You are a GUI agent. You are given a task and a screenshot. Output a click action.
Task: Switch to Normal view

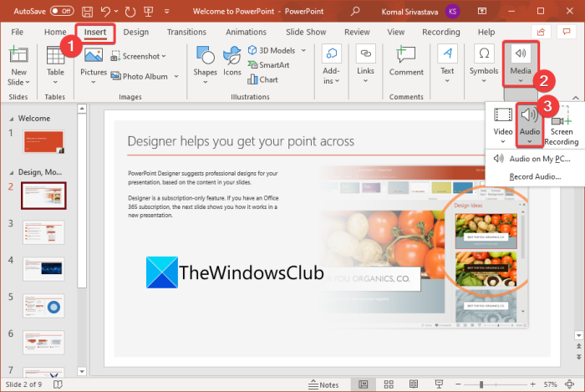coord(363,384)
